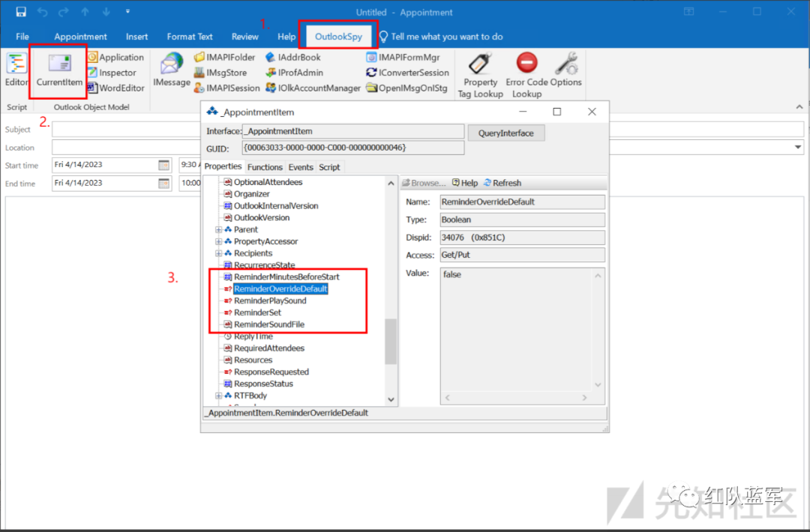Switch to the Events tab
810x532 pixels.
(301, 167)
